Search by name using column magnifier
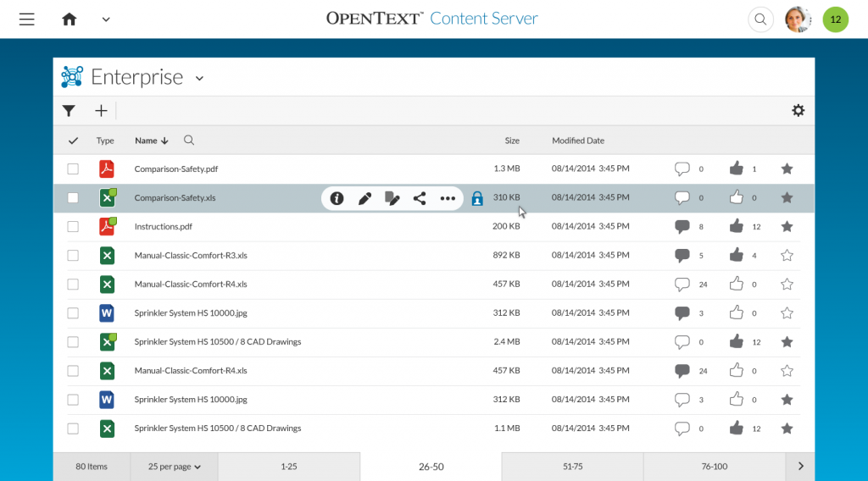Screen dimensions: 868x481 [x=189, y=141]
